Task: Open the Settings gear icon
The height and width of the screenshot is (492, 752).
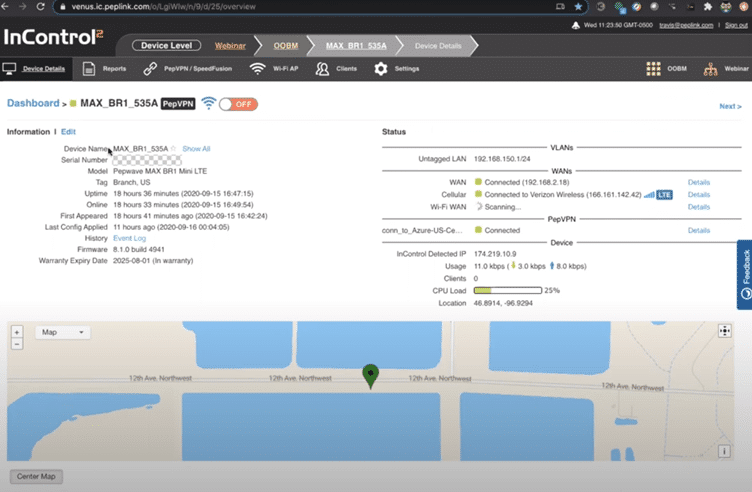Action: (x=381, y=69)
